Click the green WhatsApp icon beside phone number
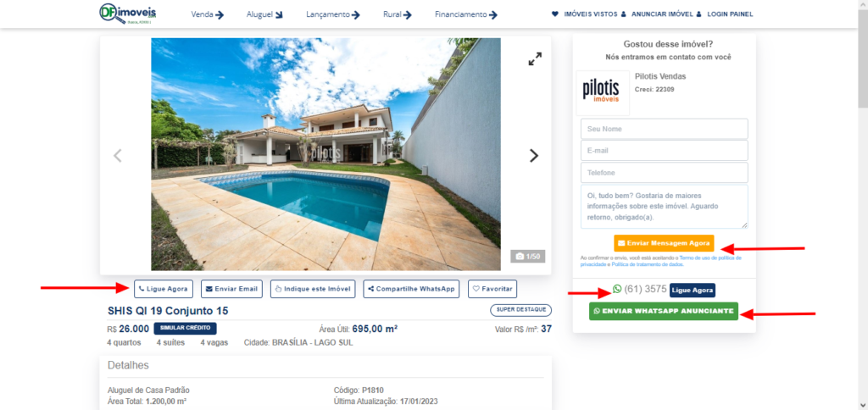868x410 pixels. click(617, 289)
